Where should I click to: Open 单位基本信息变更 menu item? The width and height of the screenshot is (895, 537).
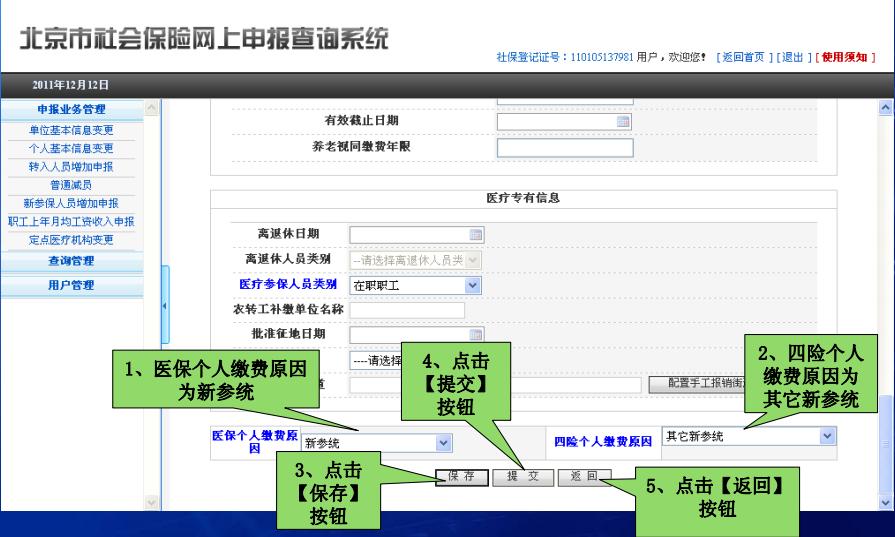[x=71, y=130]
